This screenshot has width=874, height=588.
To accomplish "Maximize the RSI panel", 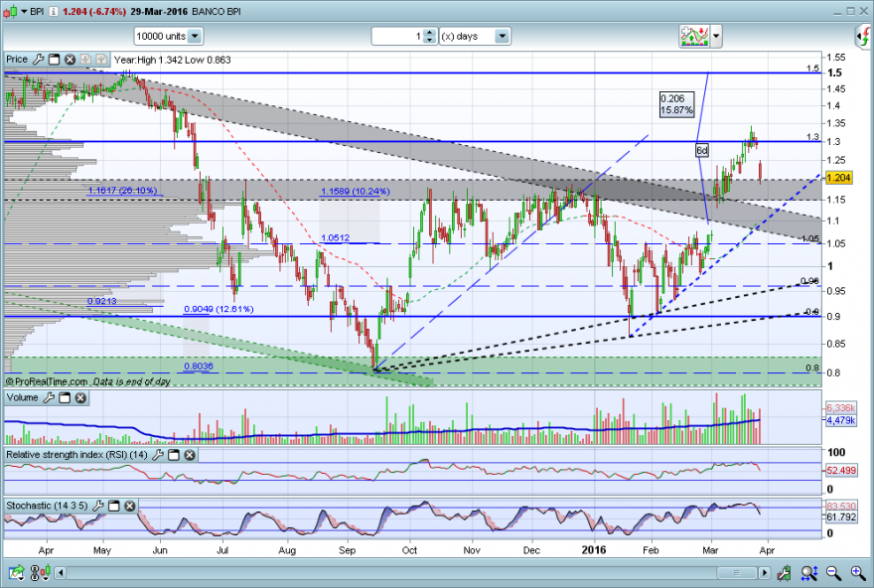I will (174, 455).
